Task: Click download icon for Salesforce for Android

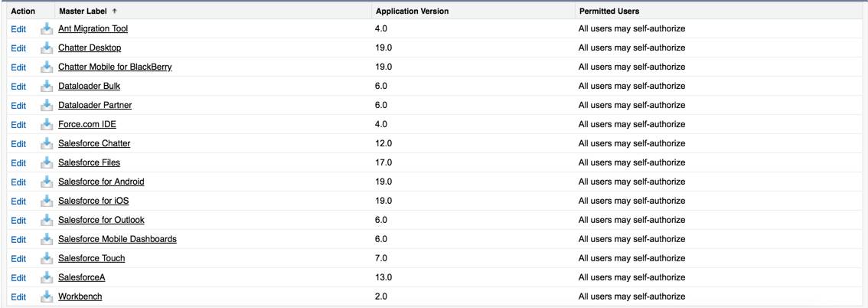Action: click(47, 181)
